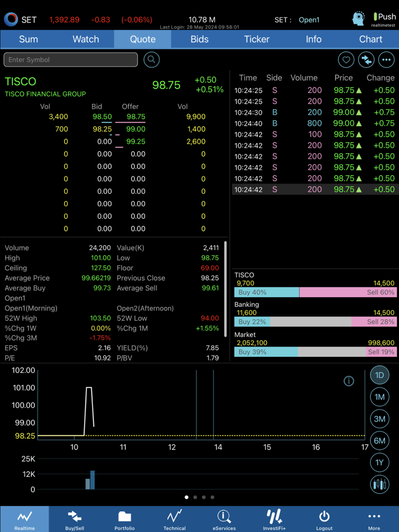Tap offer price 99.25
The image size is (399, 532).
click(136, 142)
